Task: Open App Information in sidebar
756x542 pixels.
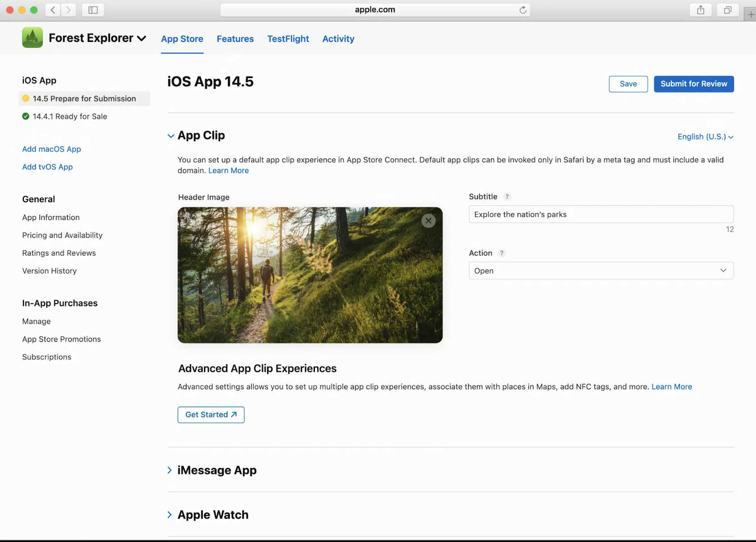Action: click(x=51, y=217)
